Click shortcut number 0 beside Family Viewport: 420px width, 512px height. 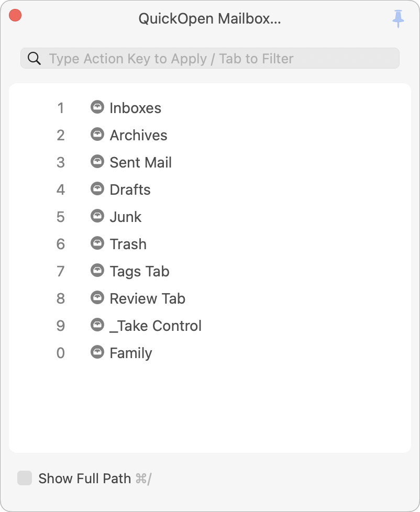tap(61, 353)
